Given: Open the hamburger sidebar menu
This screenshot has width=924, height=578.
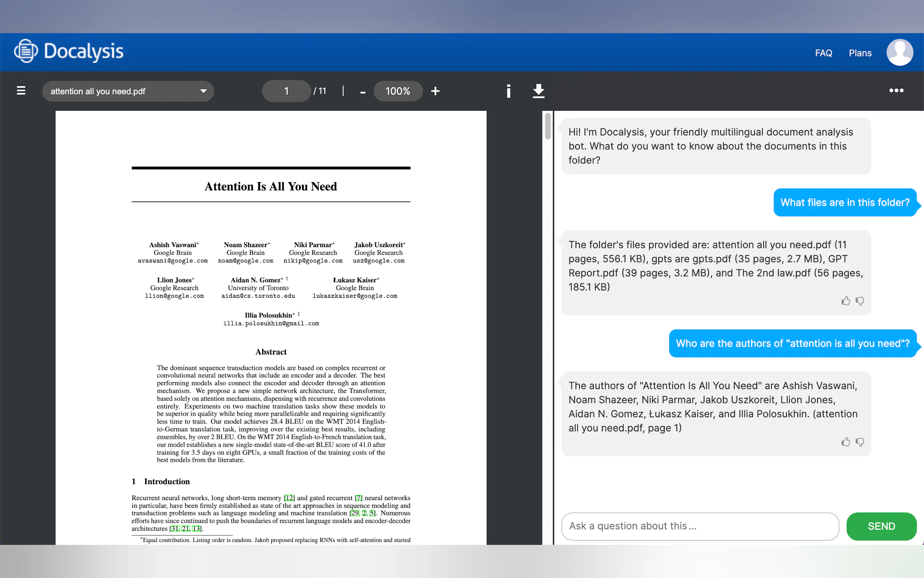Looking at the screenshot, I should coord(21,91).
